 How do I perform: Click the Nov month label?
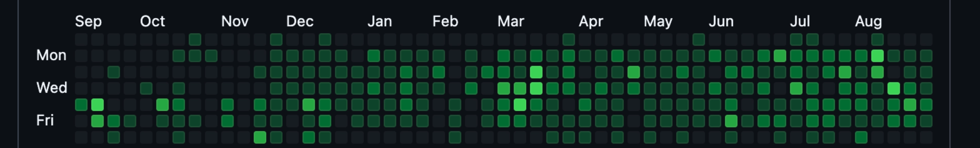click(235, 21)
